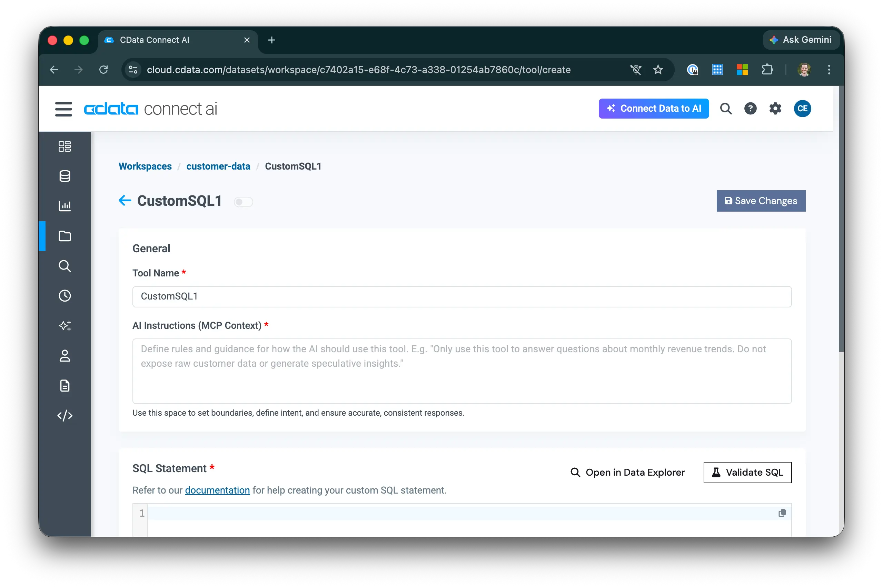Click the Save Changes button

(761, 201)
